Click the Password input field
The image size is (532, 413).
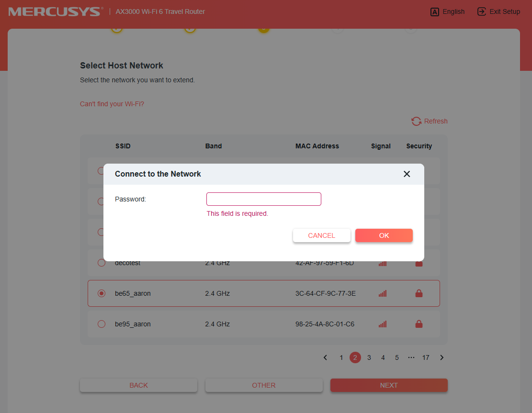click(x=264, y=199)
